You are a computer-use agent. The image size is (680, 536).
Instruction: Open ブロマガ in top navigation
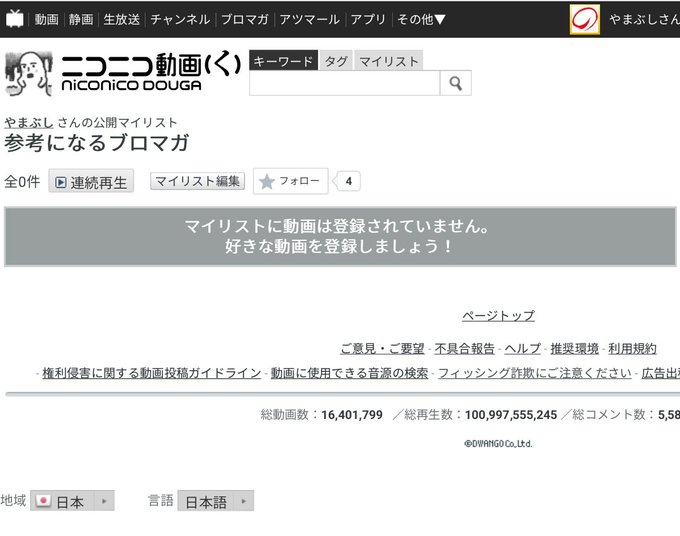pyautogui.click(x=245, y=19)
